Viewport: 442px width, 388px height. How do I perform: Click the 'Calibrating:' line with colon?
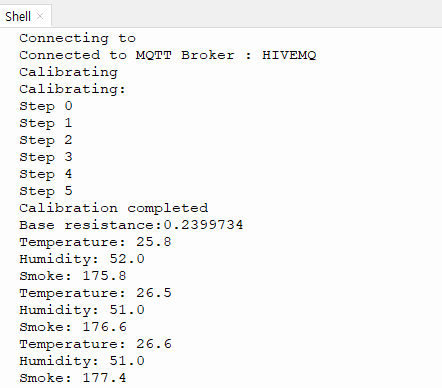(x=72, y=89)
